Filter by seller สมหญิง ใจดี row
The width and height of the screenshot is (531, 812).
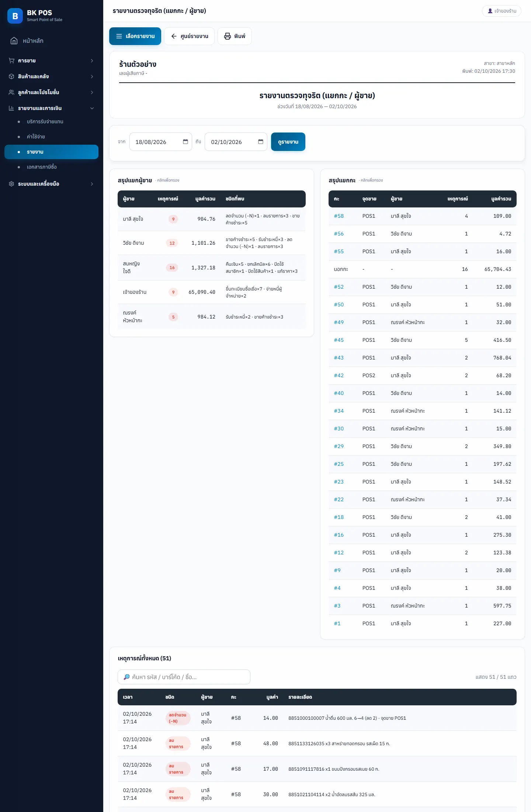point(212,268)
